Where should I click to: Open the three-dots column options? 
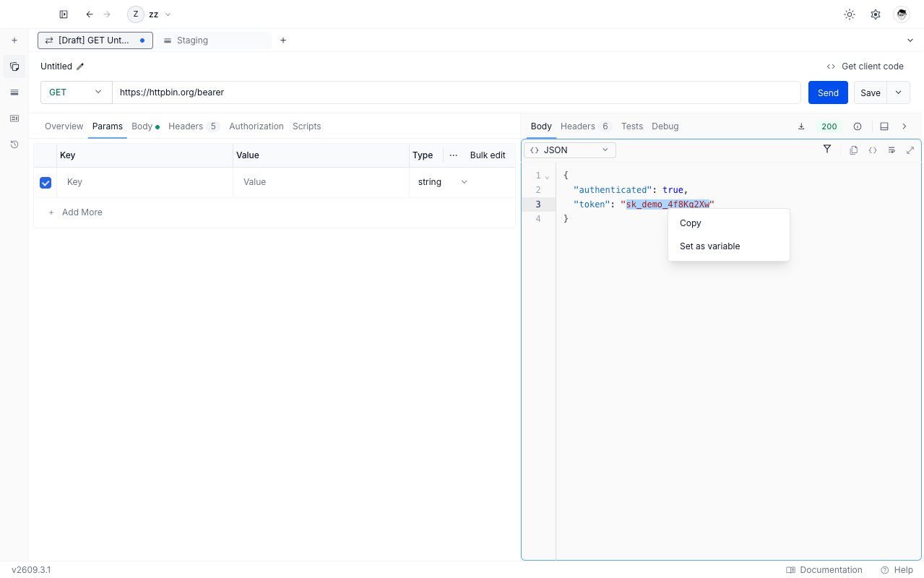point(454,155)
